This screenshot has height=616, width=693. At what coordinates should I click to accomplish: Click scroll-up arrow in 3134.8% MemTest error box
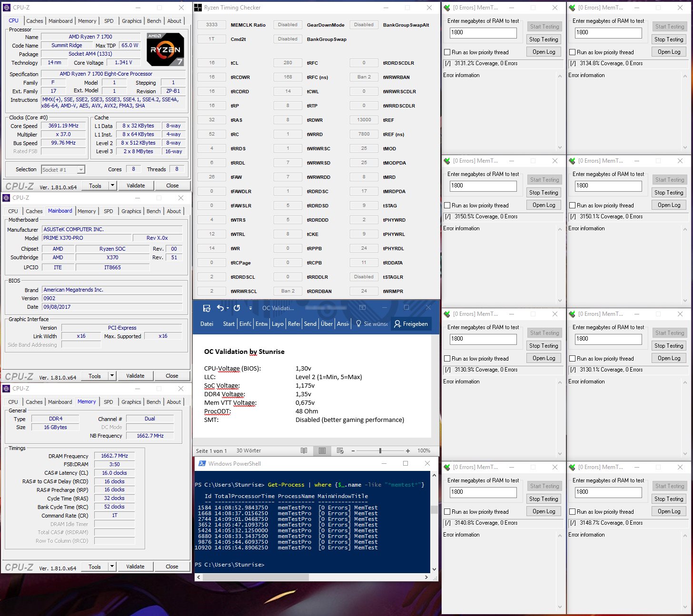point(685,76)
